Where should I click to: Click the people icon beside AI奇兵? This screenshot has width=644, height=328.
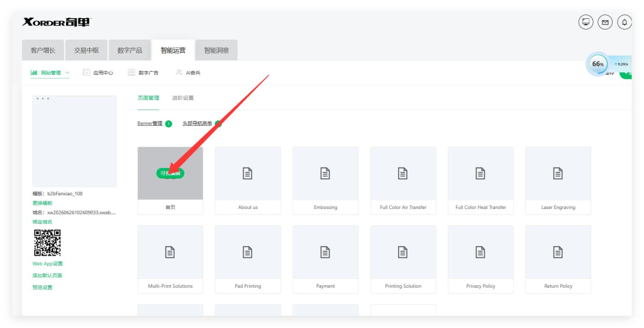(x=179, y=72)
